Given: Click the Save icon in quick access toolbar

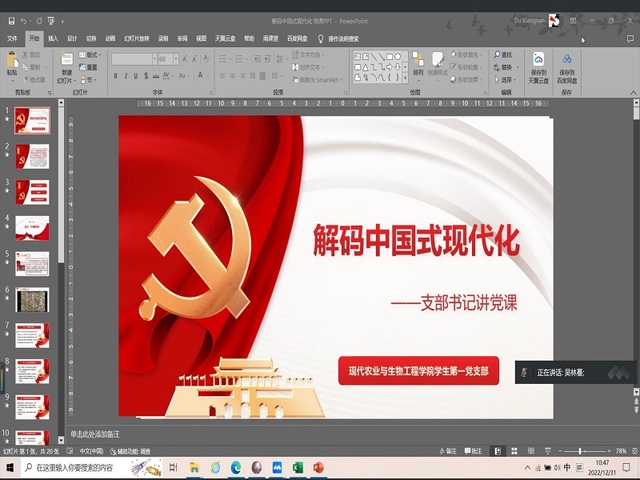Looking at the screenshot, I should click(11, 21).
